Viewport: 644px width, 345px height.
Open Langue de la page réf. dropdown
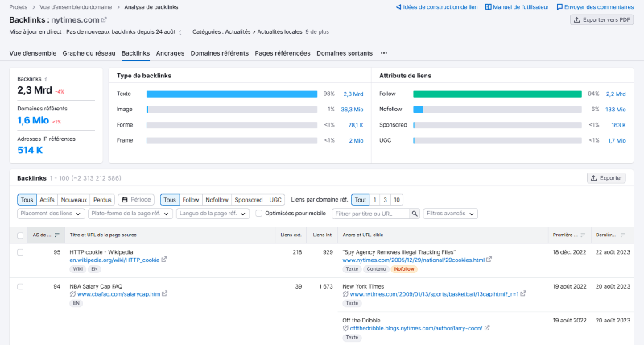coord(213,214)
